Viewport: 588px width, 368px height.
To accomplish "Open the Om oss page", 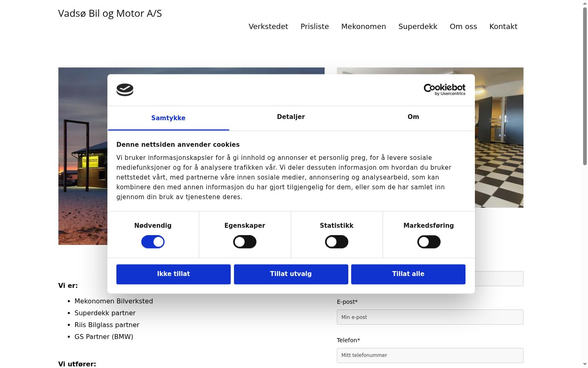I will click(463, 27).
